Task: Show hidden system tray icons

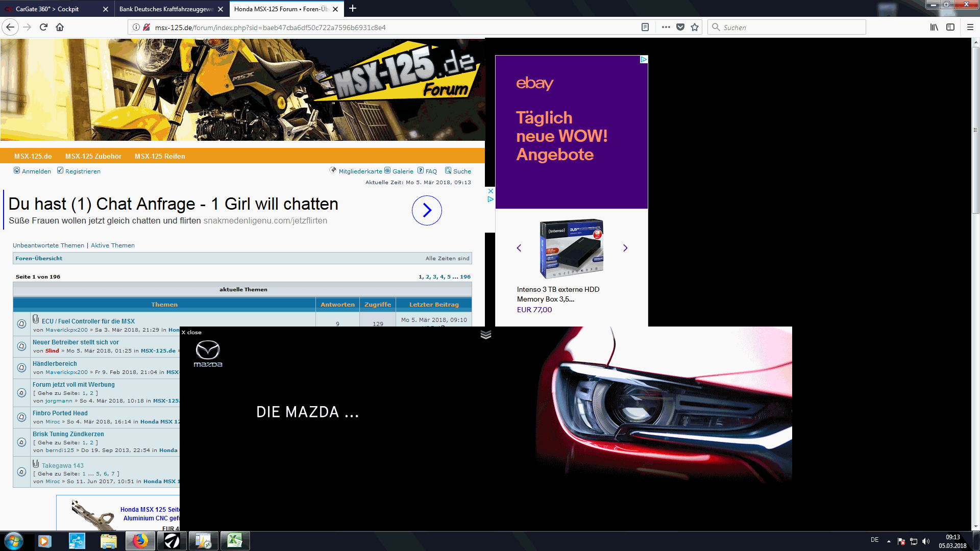Action: (x=889, y=541)
